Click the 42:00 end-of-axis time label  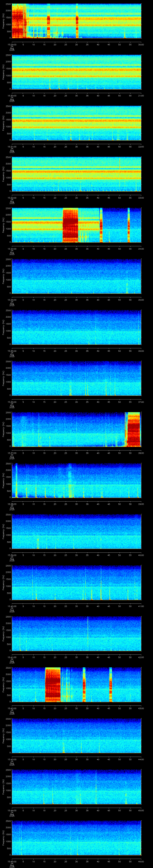click(141, 657)
